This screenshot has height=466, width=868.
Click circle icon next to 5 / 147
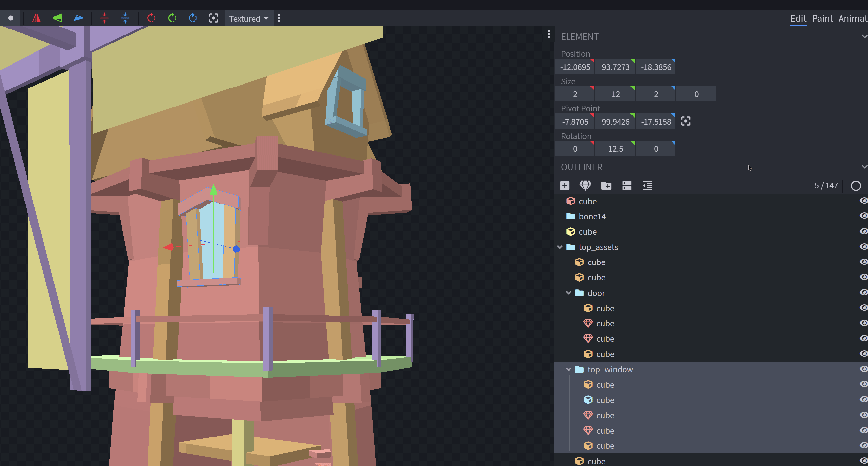click(x=856, y=186)
